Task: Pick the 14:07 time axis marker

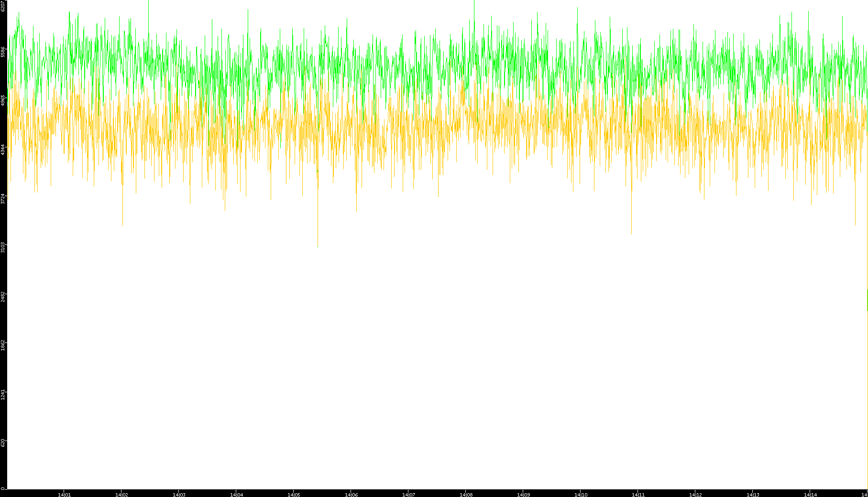Action: [x=408, y=494]
